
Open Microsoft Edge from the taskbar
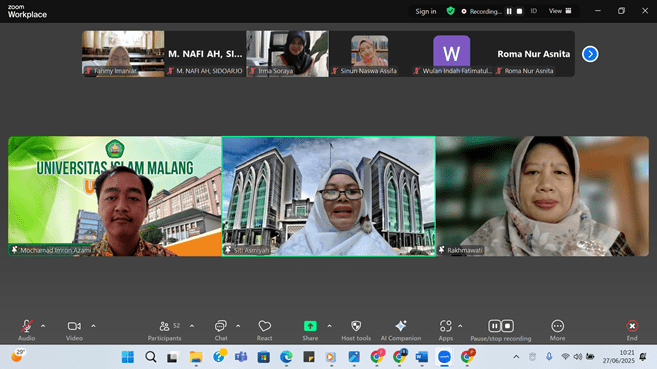(x=286, y=357)
